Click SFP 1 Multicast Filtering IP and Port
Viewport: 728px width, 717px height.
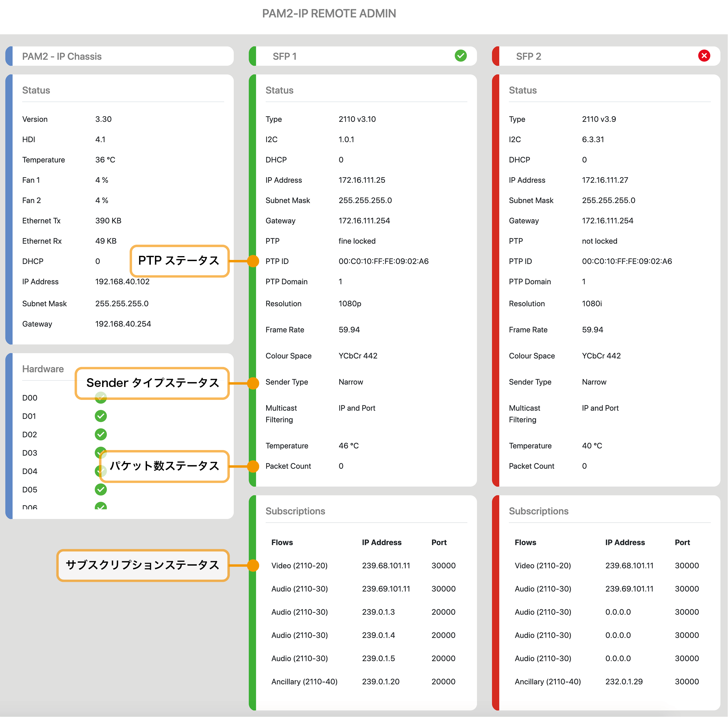pyautogui.click(x=357, y=408)
